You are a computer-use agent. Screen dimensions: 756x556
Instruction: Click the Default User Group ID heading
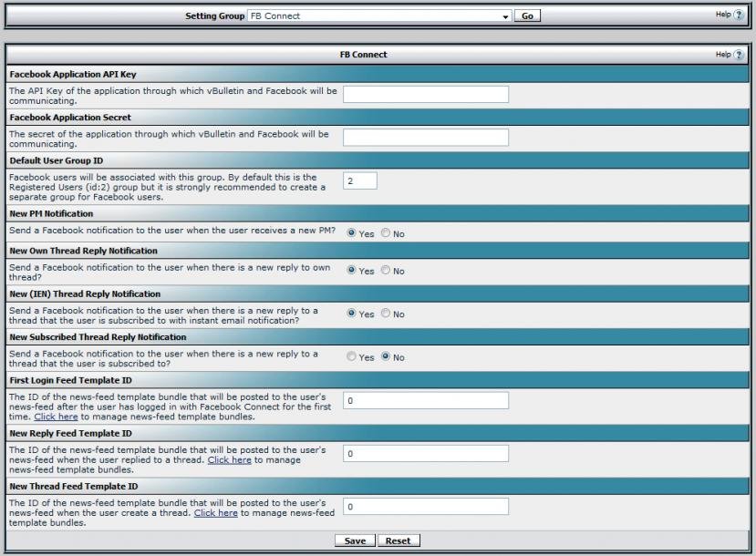click(57, 161)
